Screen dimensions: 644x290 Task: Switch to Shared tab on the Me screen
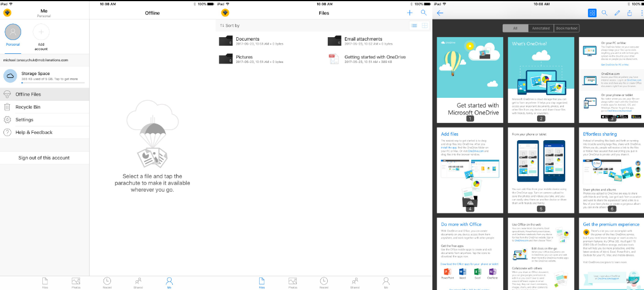138,283
